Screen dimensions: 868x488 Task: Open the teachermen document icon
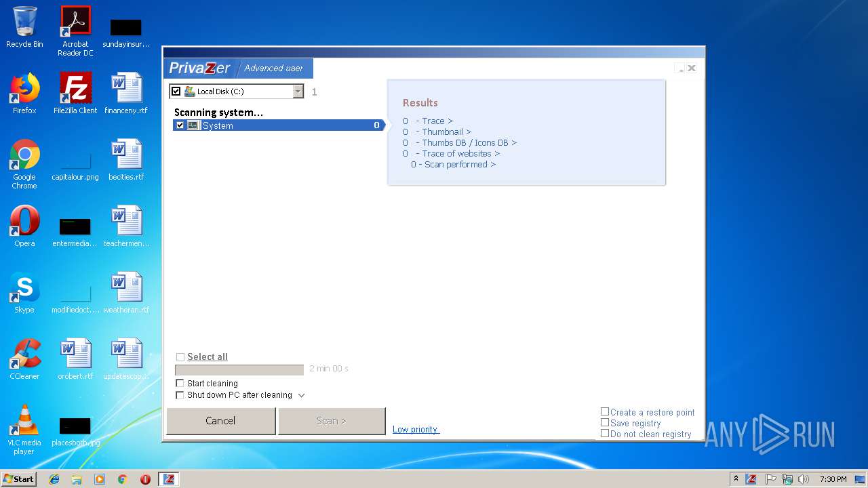(126, 226)
